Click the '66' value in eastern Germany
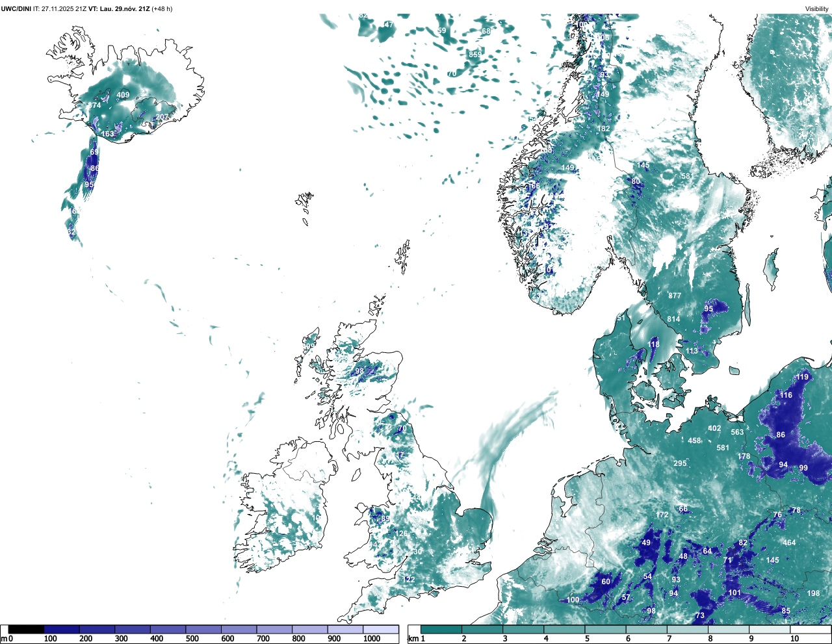Image resolution: width=832 pixels, height=644 pixels. 683,509
